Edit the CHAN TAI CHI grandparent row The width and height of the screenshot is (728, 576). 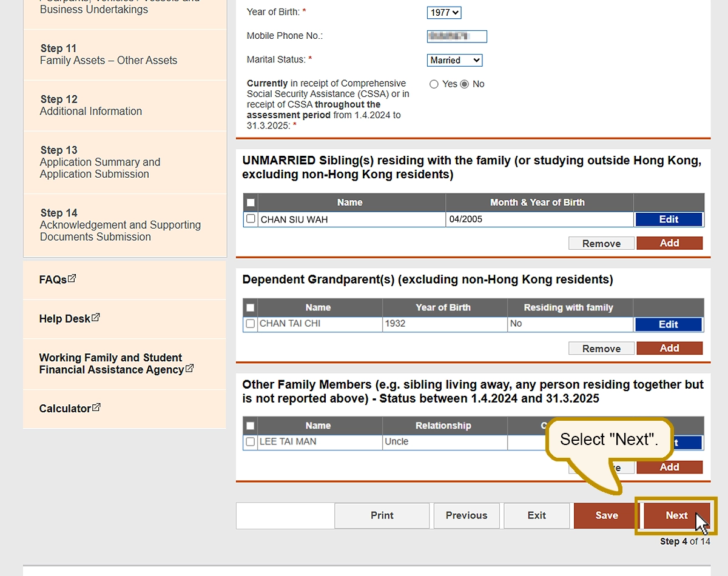[x=669, y=324]
